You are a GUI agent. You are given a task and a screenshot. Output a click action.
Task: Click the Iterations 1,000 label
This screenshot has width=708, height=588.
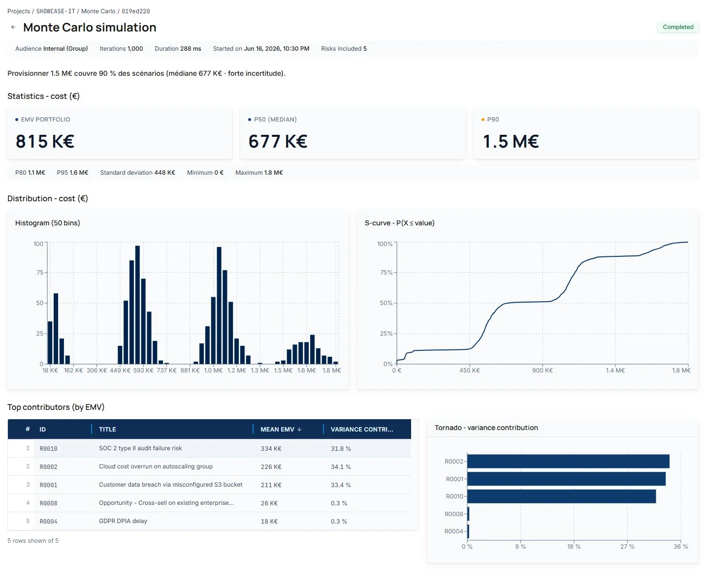coord(121,49)
